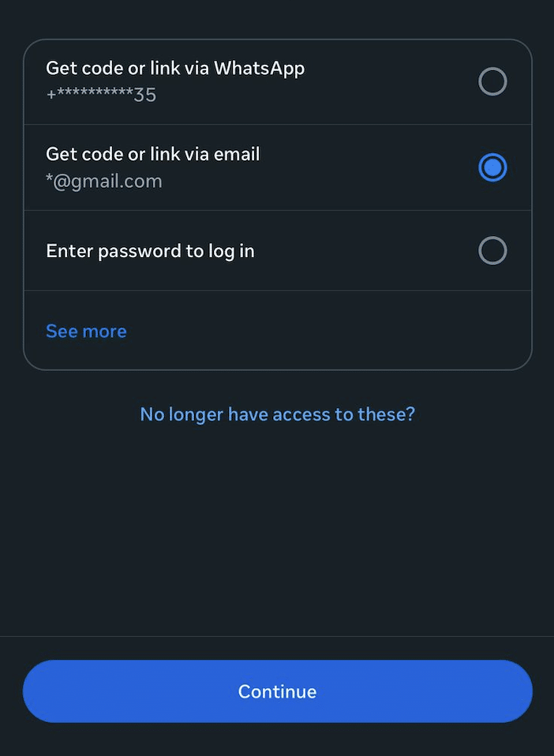Click the word "Continue" on the bottom button
The height and width of the screenshot is (756, 554).
pyautogui.click(x=277, y=691)
